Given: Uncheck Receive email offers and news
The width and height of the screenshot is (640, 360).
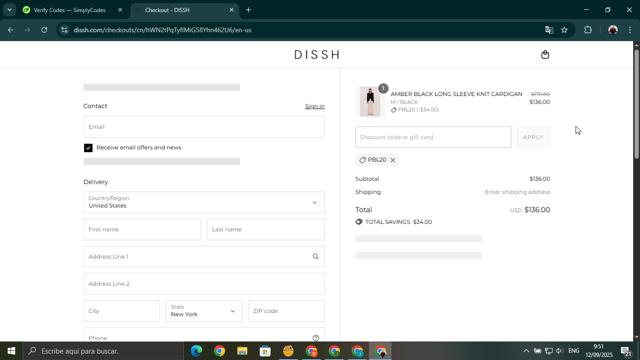Looking at the screenshot, I should click(x=88, y=148).
